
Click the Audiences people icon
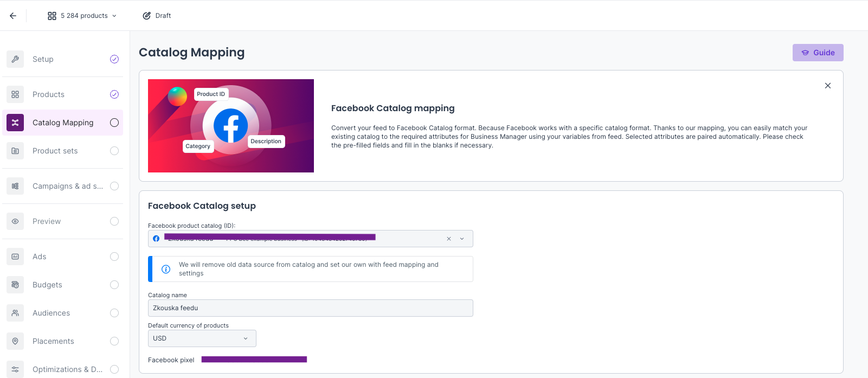pos(15,313)
